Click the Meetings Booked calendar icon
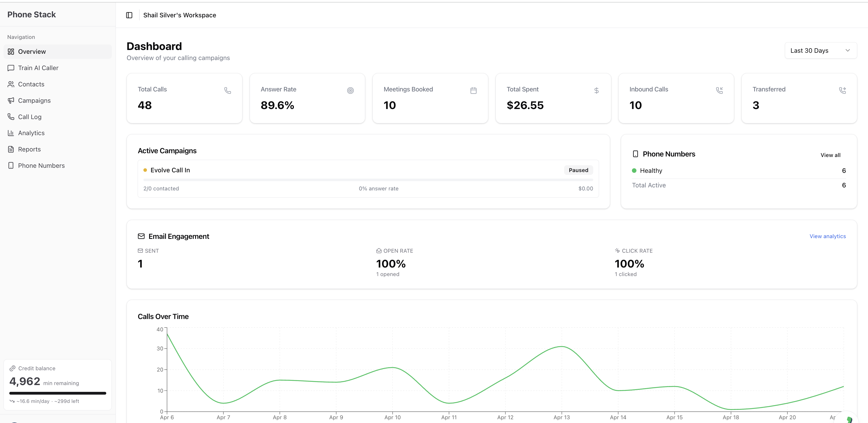 pos(473,90)
